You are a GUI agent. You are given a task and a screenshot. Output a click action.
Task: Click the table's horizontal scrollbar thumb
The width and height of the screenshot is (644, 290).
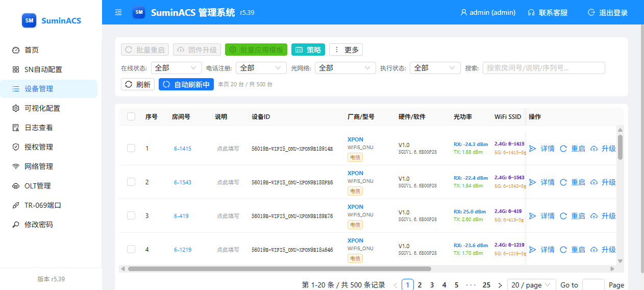click(279, 269)
